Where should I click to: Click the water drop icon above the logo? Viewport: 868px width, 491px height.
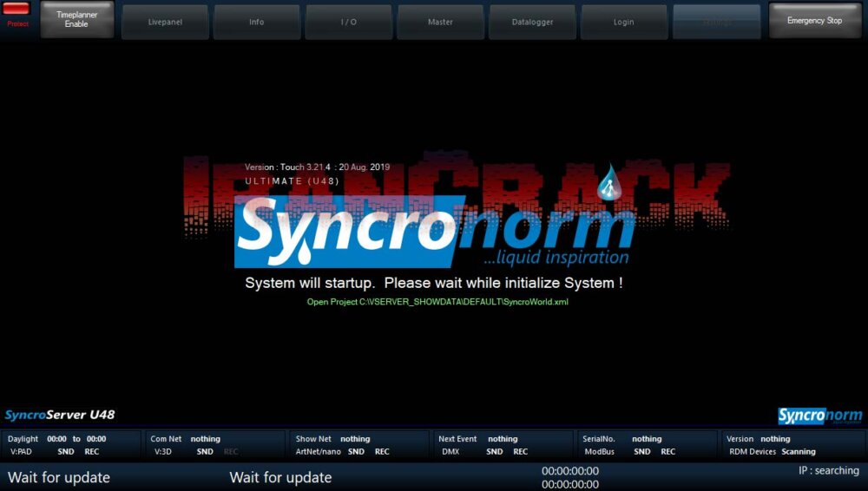609,182
